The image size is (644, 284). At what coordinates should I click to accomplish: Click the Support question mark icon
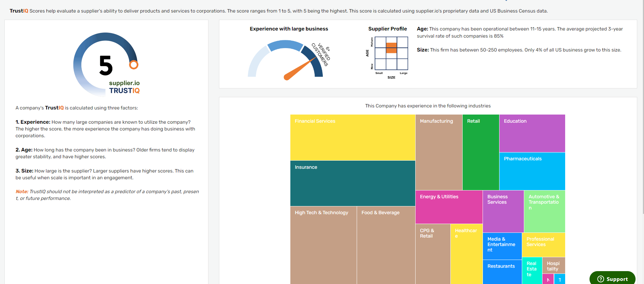601,279
